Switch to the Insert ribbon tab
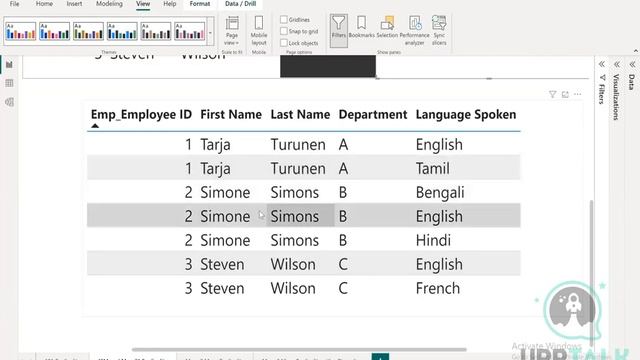Screen dimensions: 640x360 (x=74, y=4)
